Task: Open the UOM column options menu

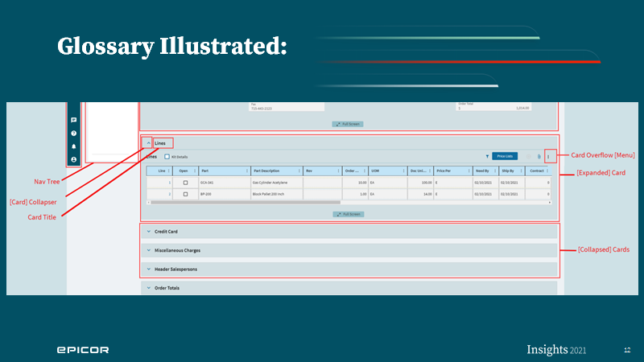Action: [x=404, y=171]
